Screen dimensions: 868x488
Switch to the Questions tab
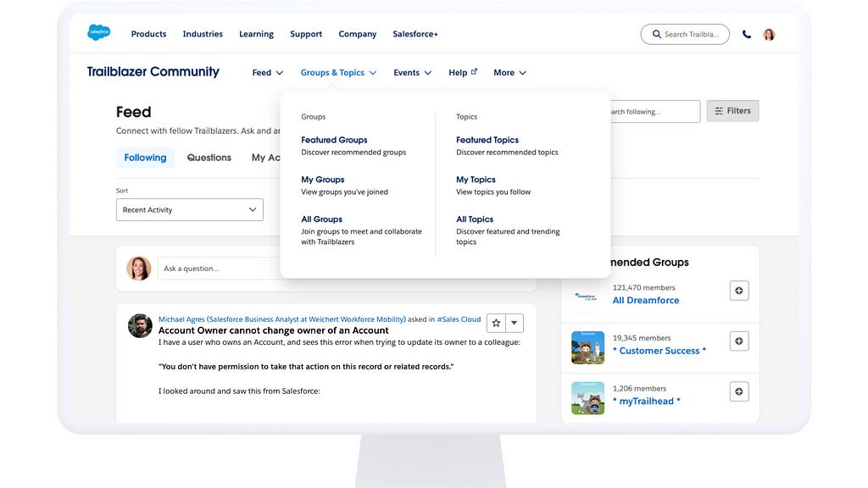click(209, 158)
